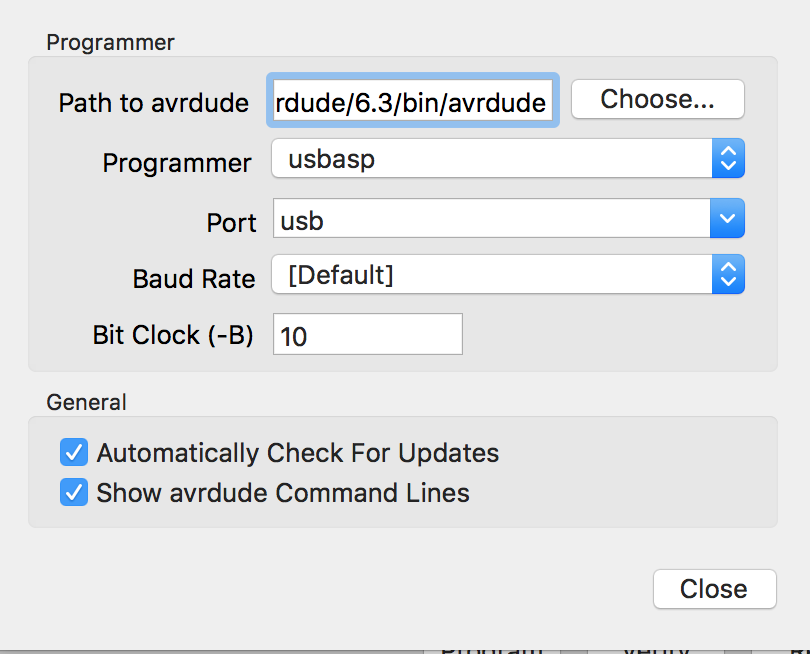
Task: Click the blue up-down arrows beside [Default]
Action: pyautogui.click(x=728, y=275)
